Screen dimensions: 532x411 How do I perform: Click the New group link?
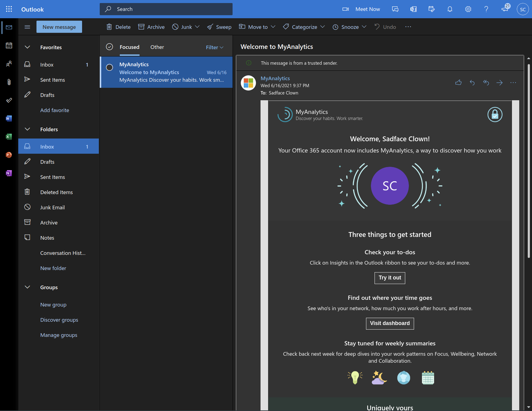tap(53, 305)
